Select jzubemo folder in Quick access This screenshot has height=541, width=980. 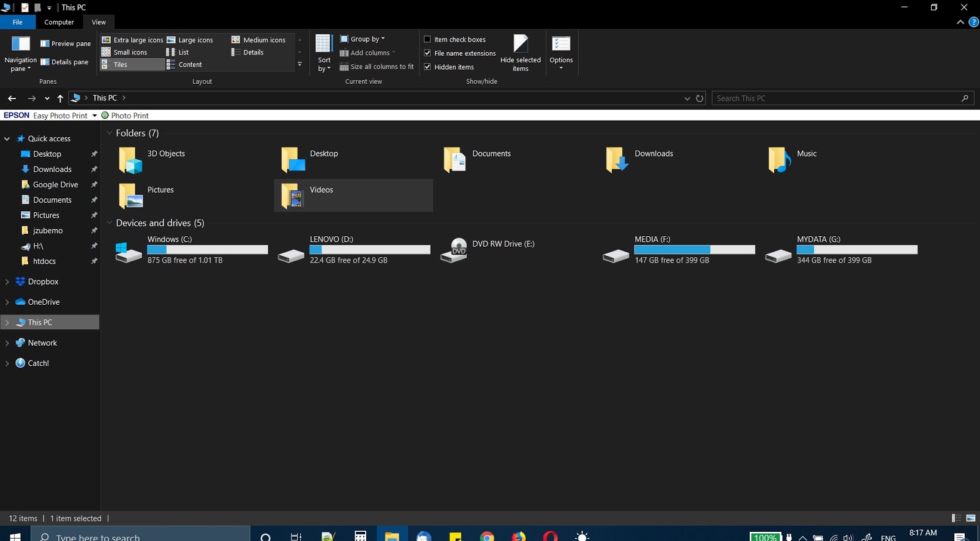coord(48,231)
